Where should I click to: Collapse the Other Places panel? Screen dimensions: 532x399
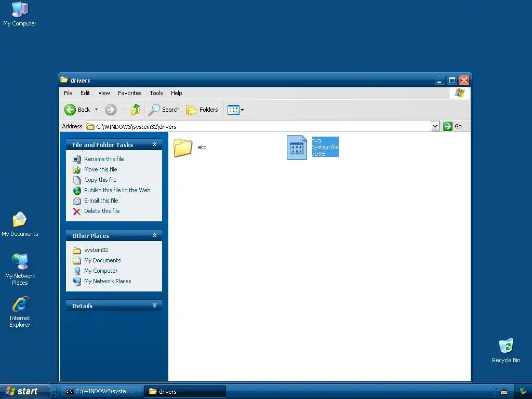click(154, 235)
